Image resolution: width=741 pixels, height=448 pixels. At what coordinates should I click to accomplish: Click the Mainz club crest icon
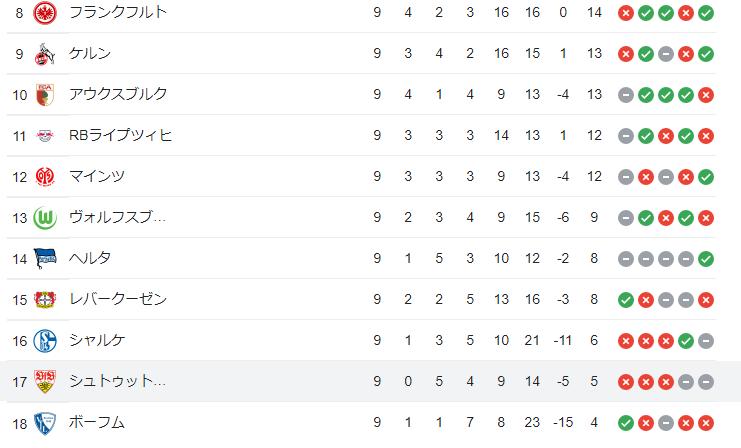(45, 177)
